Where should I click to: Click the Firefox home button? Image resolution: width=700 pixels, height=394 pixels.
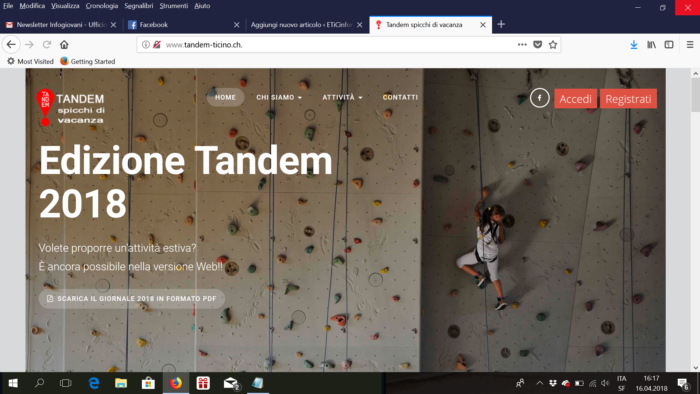tap(64, 45)
